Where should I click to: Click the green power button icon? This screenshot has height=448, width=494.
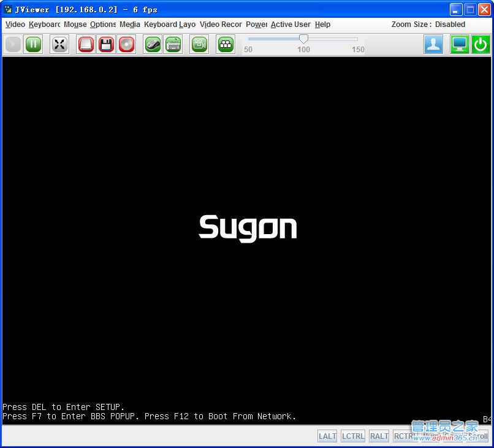coord(481,44)
